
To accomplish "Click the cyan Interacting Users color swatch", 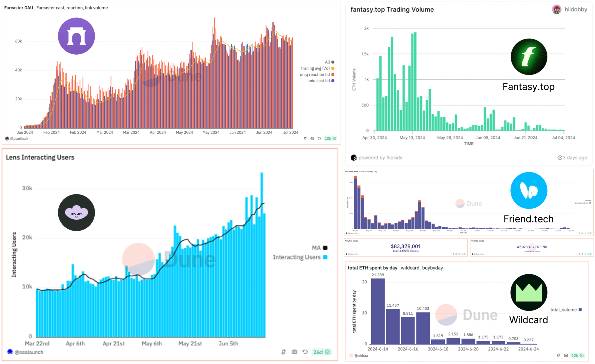I will tap(325, 257).
